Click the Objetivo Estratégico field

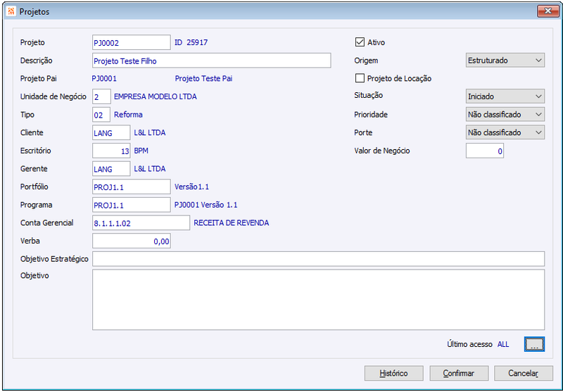[319, 259]
